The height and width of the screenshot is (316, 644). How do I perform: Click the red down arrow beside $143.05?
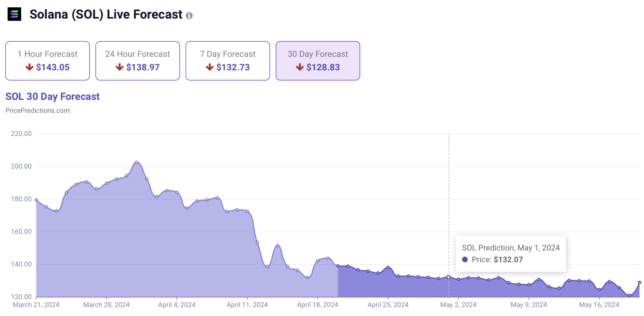(30, 67)
